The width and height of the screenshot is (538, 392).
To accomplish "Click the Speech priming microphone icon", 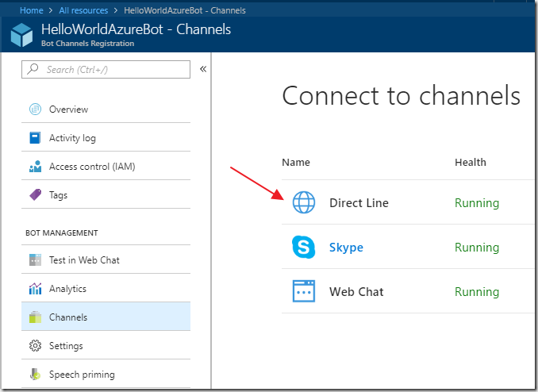I will click(35, 374).
